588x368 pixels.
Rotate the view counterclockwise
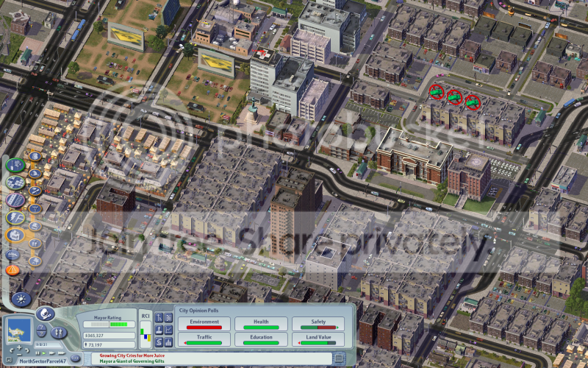click(x=12, y=351)
